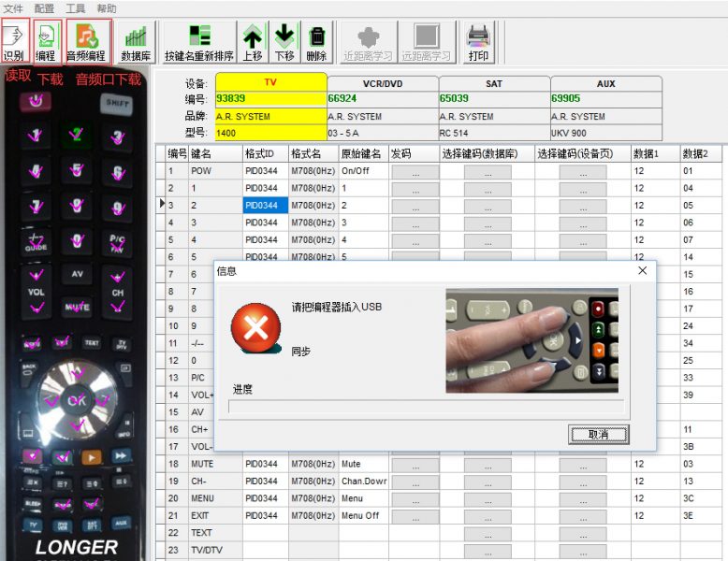Open the 配置 menu
Screen dimensions: 728x561
click(44, 7)
